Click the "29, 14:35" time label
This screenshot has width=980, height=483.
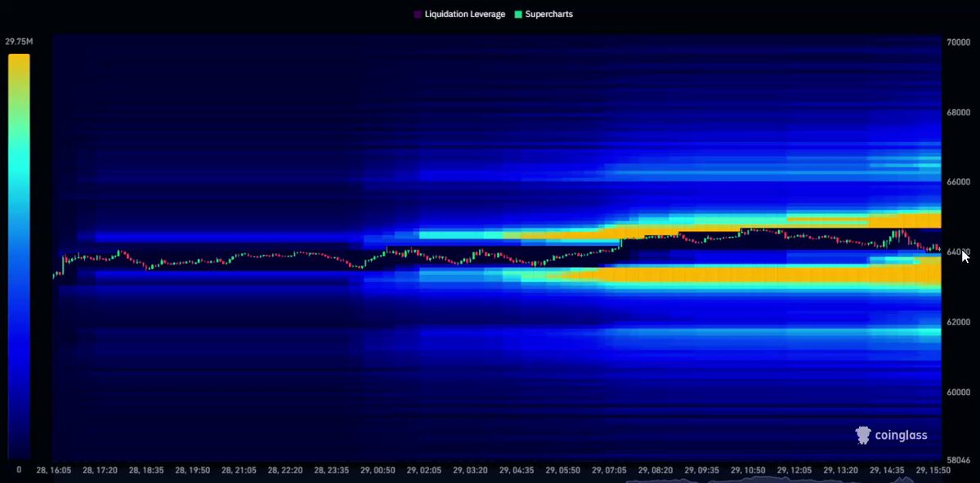click(888, 470)
